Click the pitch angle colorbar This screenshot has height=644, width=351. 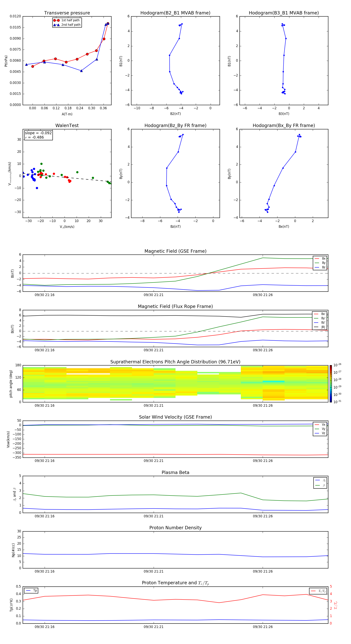click(x=331, y=384)
